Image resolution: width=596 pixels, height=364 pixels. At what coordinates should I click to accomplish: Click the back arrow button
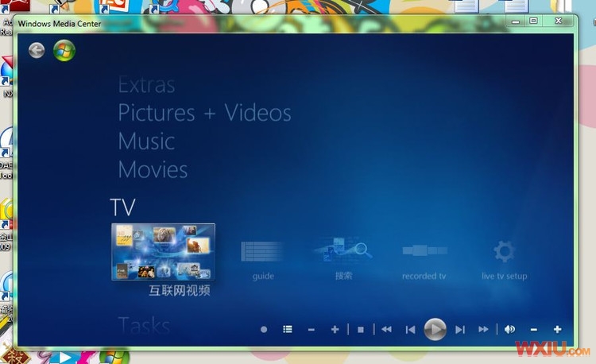pos(37,51)
